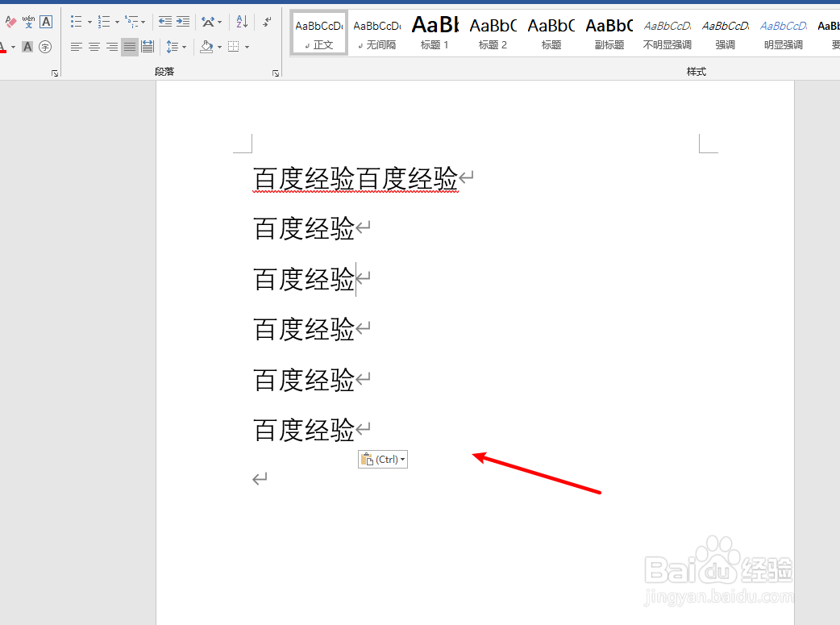Apply numbered list formatting

[104, 22]
